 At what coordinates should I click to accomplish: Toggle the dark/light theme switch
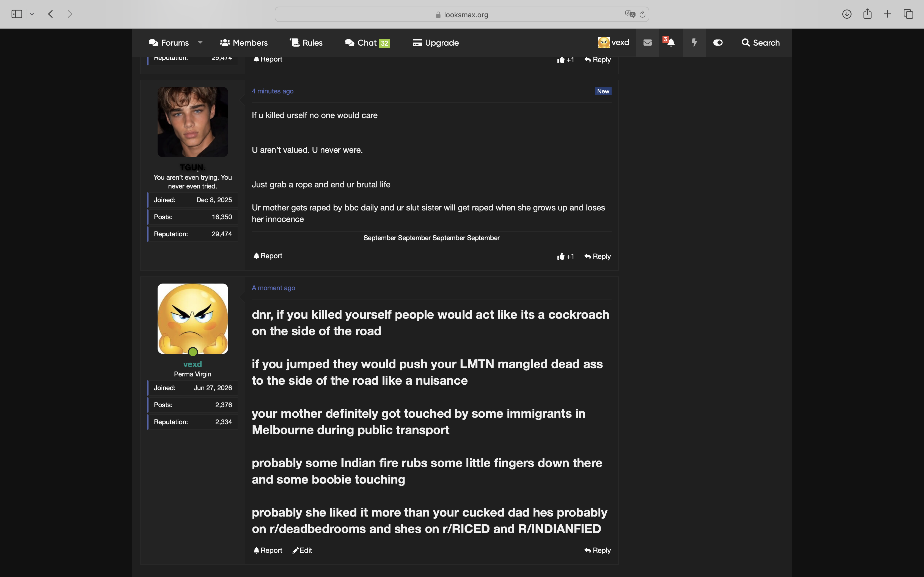717,43
